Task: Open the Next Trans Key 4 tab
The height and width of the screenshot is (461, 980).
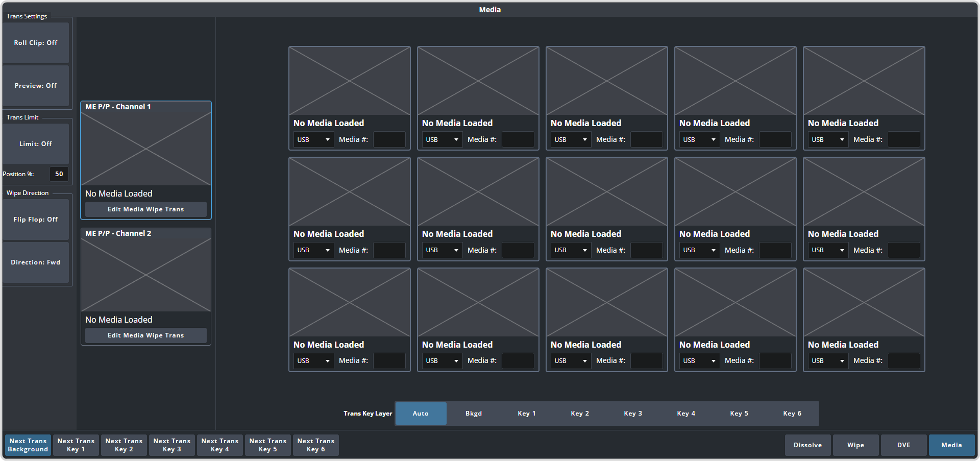Action: (x=220, y=445)
